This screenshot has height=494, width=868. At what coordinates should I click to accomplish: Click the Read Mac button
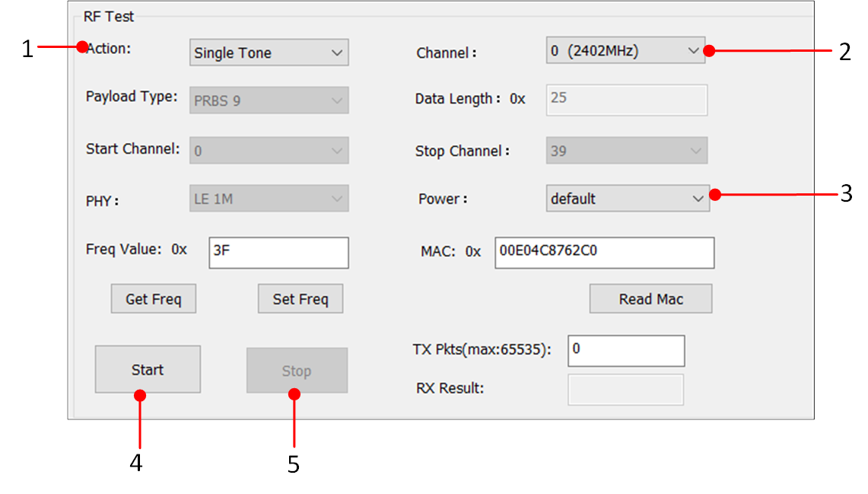(x=650, y=299)
